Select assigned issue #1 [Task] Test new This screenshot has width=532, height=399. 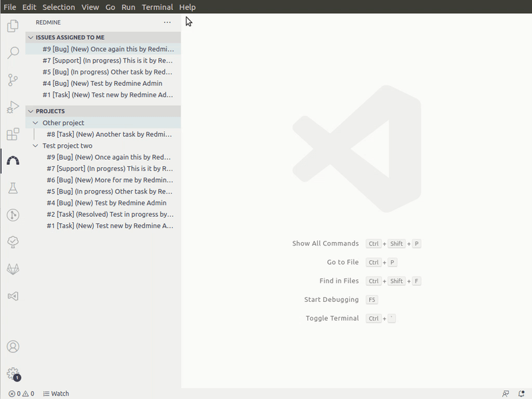coord(103,94)
